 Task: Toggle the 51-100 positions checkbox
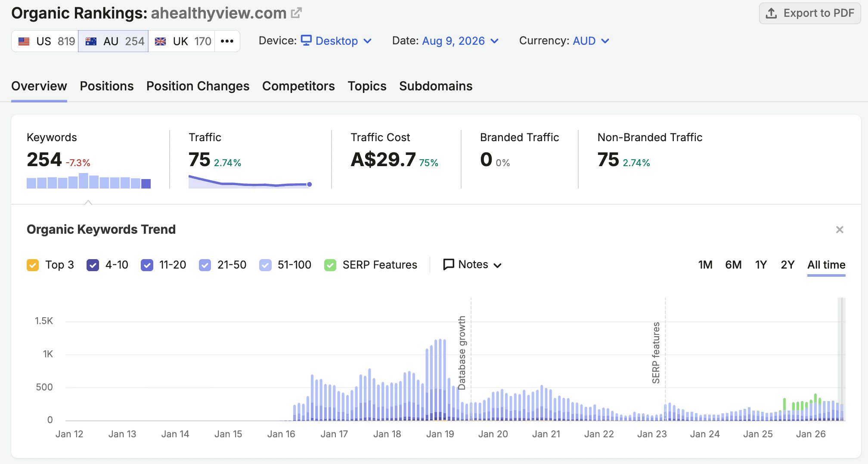click(265, 265)
